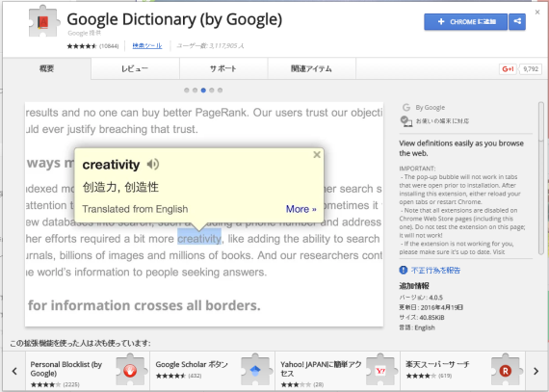Click the highlighted word creativity in text
The image size is (549, 392).
click(199, 238)
